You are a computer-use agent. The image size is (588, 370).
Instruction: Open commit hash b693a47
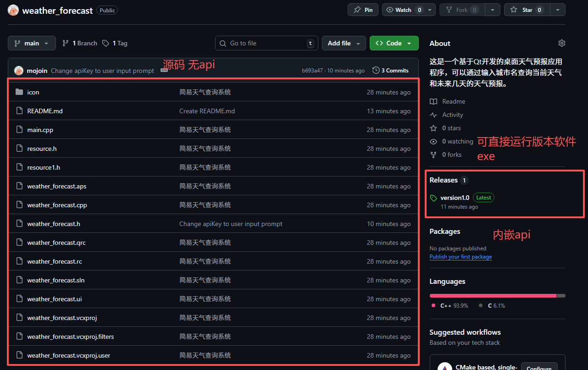pos(312,71)
